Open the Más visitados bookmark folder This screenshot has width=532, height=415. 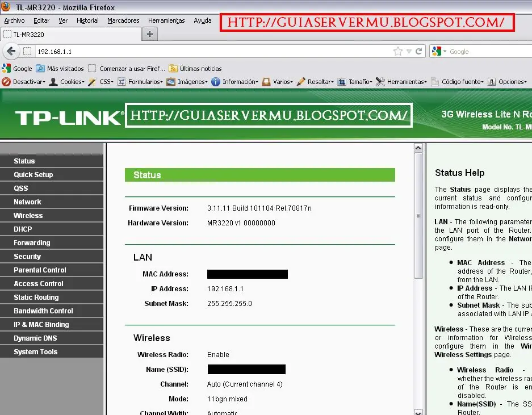click(60, 69)
